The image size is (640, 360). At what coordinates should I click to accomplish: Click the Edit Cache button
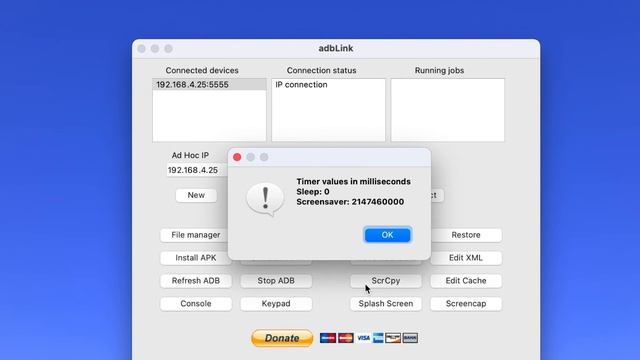click(x=466, y=280)
